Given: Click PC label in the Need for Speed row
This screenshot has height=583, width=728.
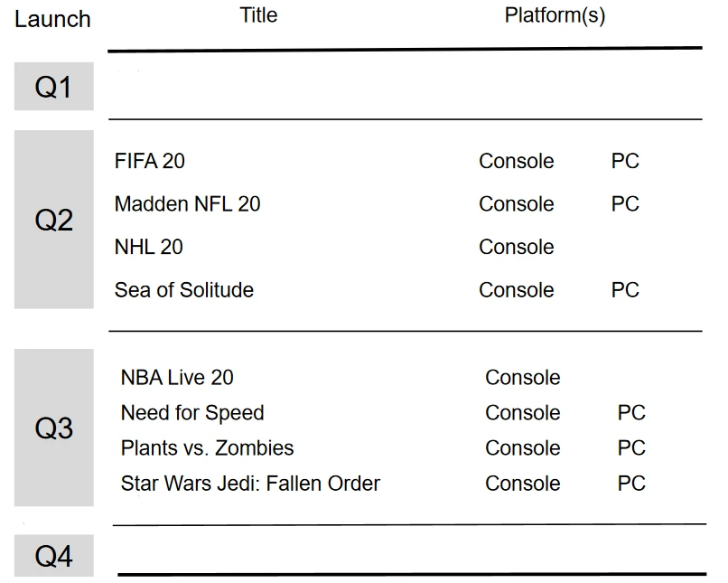Looking at the screenshot, I should coord(631,413).
